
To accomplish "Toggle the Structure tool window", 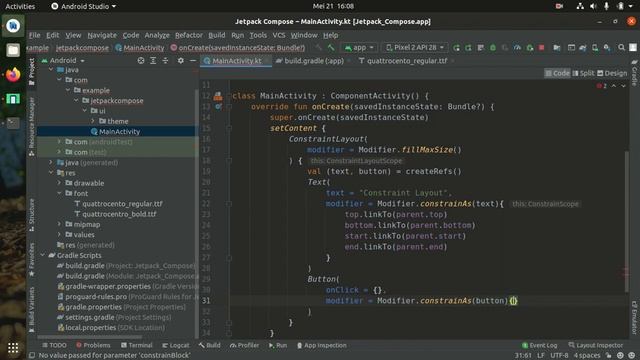I will (31, 214).
